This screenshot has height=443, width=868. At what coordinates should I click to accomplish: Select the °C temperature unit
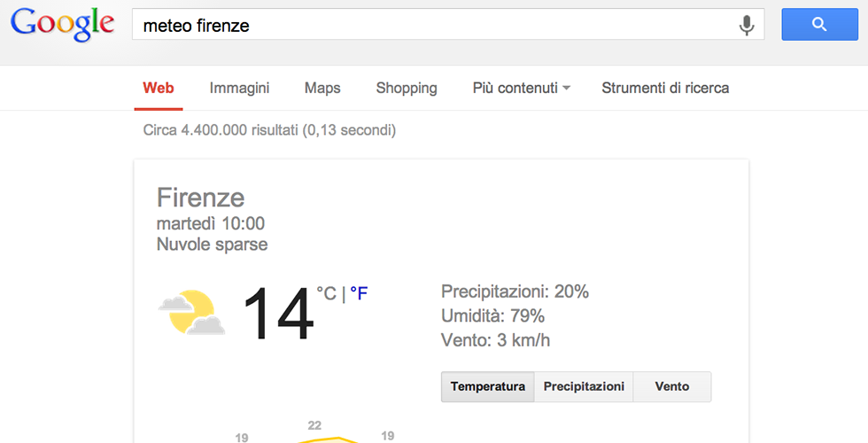tap(326, 293)
